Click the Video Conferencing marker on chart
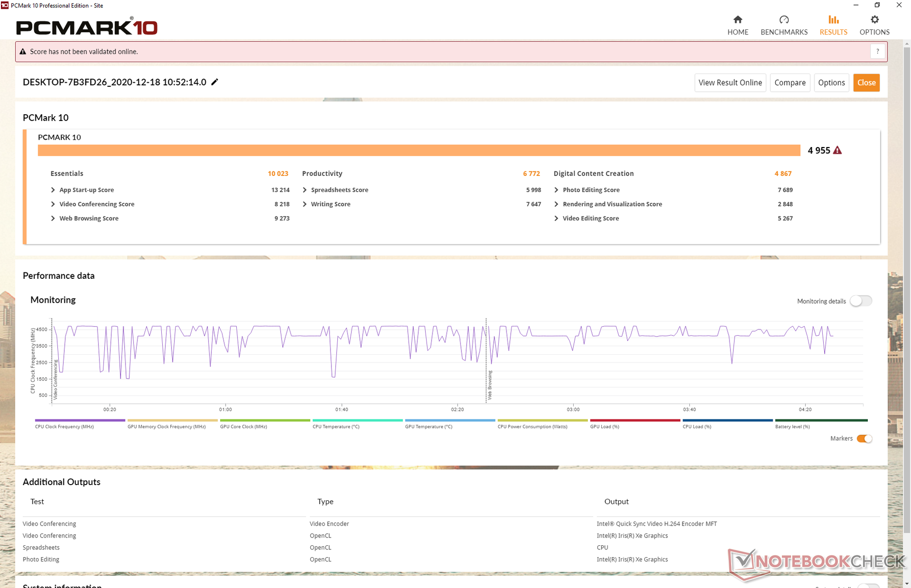 click(x=55, y=380)
